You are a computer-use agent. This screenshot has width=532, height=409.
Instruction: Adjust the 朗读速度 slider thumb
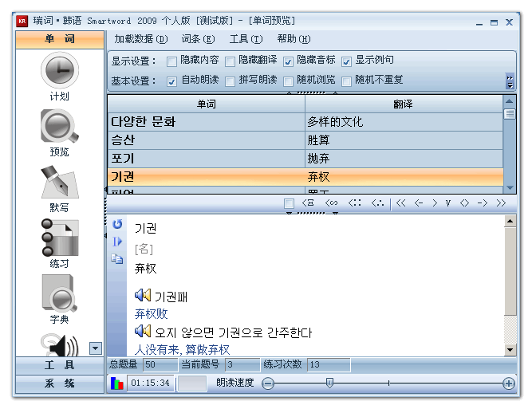(329, 383)
